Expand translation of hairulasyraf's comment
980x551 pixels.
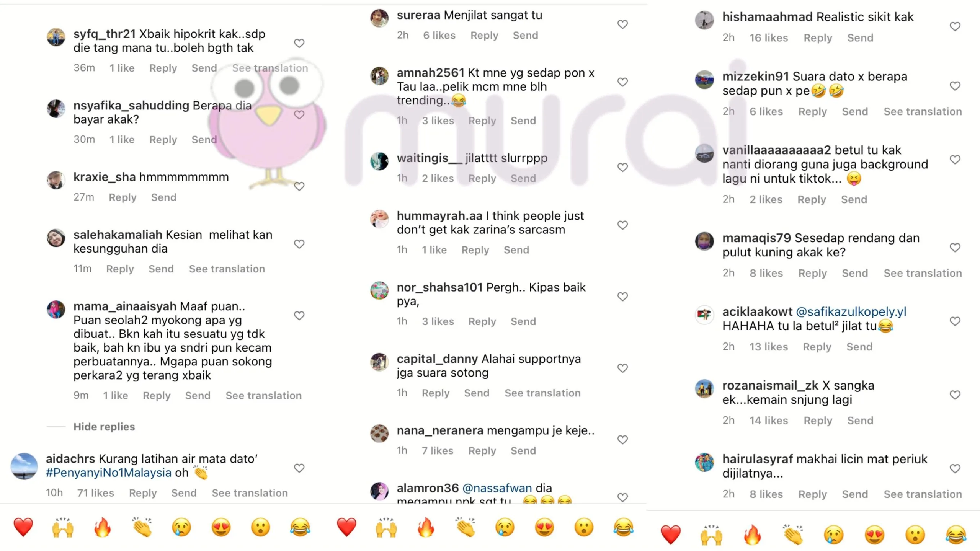coord(923,494)
